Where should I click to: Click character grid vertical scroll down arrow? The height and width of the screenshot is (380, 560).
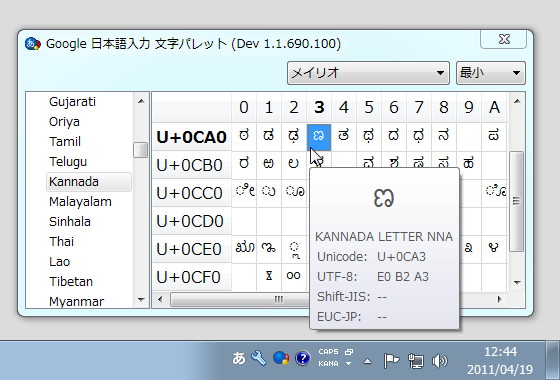pos(517,282)
